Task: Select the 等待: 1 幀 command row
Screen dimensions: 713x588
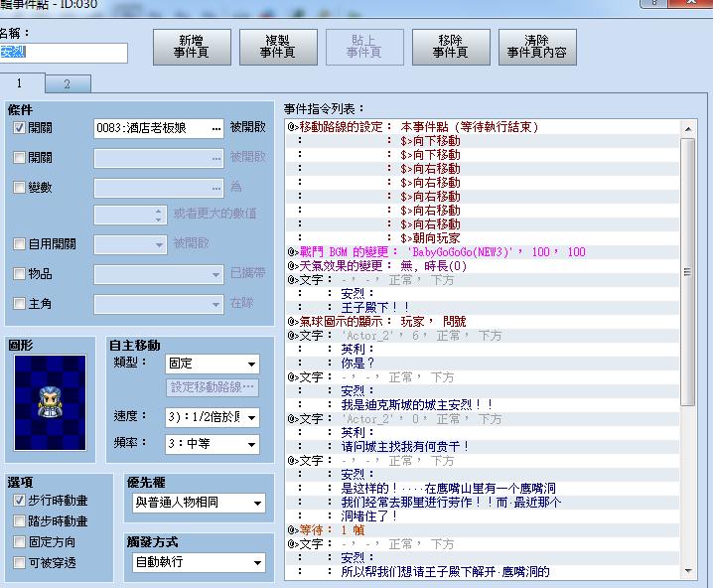Action: pos(483,530)
